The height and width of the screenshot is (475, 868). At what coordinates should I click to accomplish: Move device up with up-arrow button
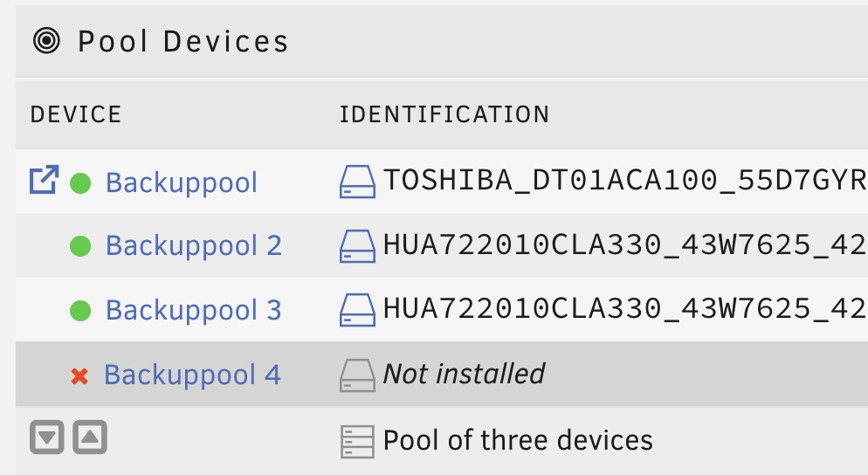[90, 437]
